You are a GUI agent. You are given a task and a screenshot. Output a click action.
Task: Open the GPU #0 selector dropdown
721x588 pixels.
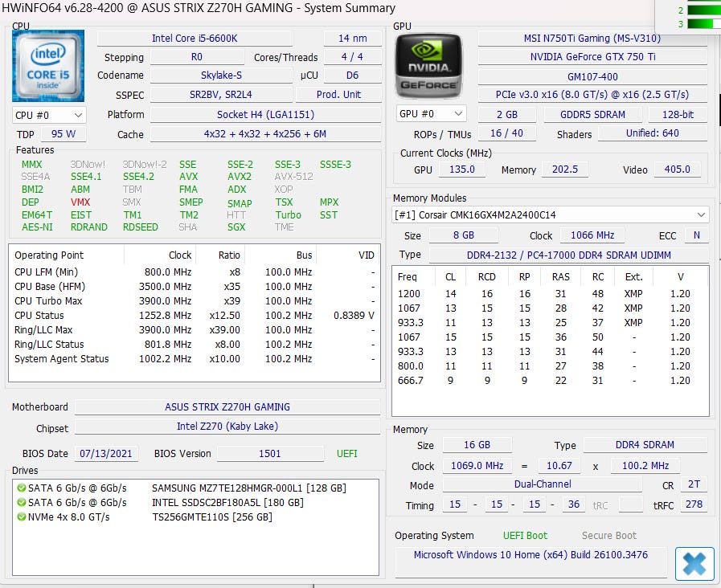432,114
